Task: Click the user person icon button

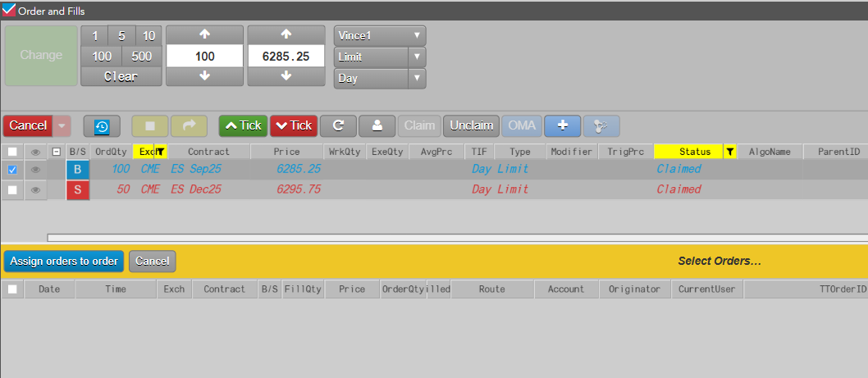Action: [x=377, y=125]
